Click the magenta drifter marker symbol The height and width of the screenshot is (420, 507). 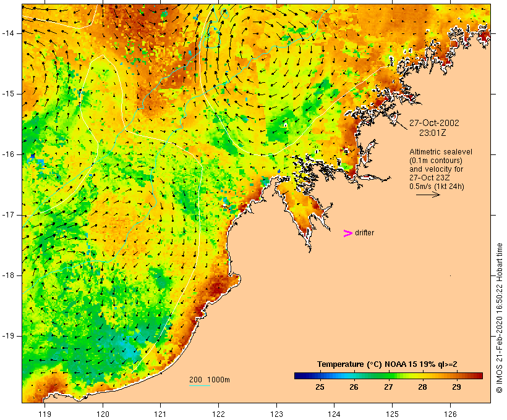[x=348, y=233]
